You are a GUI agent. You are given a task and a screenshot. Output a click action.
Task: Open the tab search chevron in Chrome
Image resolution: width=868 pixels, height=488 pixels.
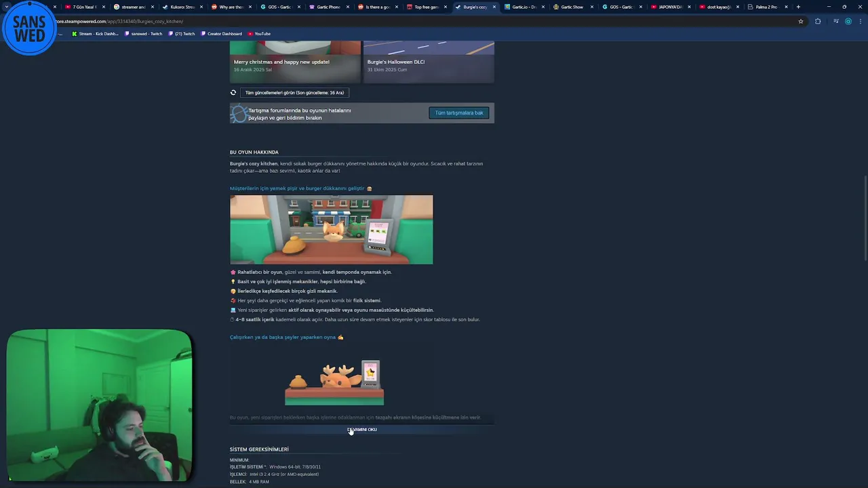tap(6, 7)
